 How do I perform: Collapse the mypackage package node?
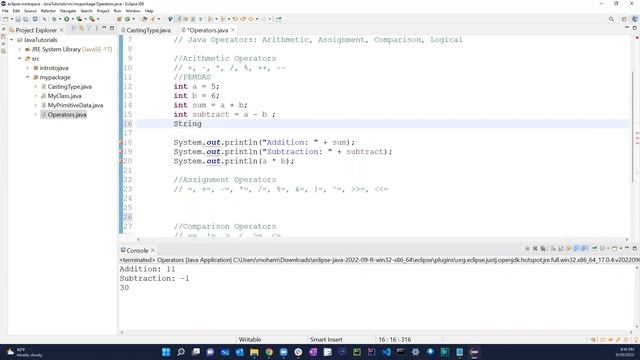click(x=28, y=78)
